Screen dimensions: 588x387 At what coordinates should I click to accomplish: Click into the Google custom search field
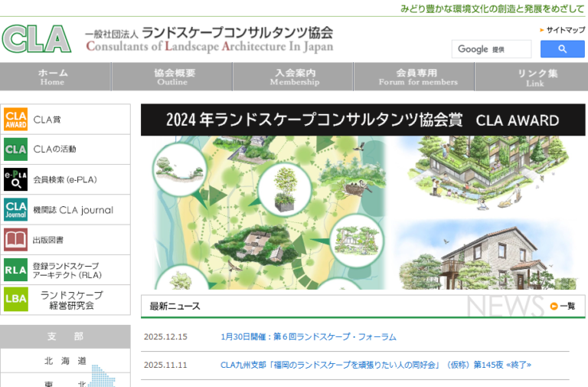pos(491,49)
